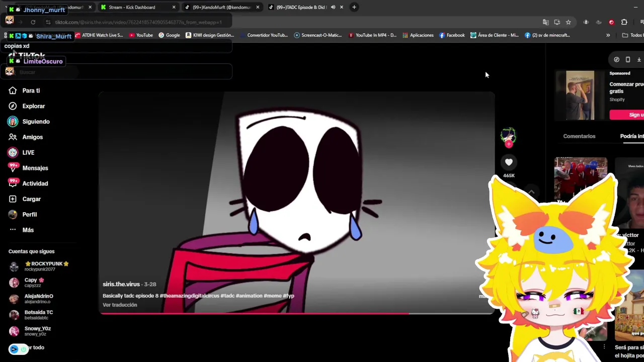644x362 pixels.
Task: Open Google bookmark
Action: 169,35
